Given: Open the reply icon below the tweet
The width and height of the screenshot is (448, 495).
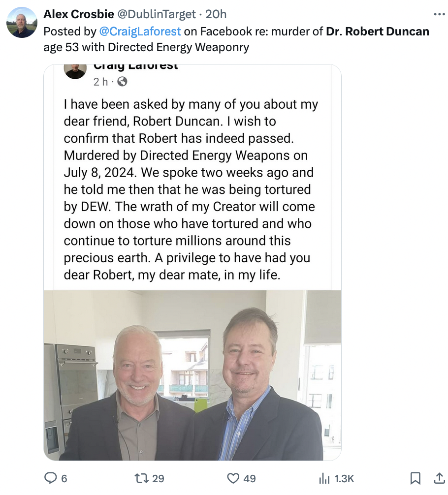Looking at the screenshot, I should (51, 478).
